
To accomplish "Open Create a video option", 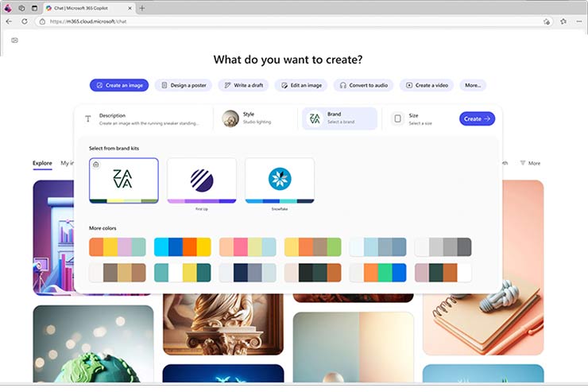I will click(428, 85).
